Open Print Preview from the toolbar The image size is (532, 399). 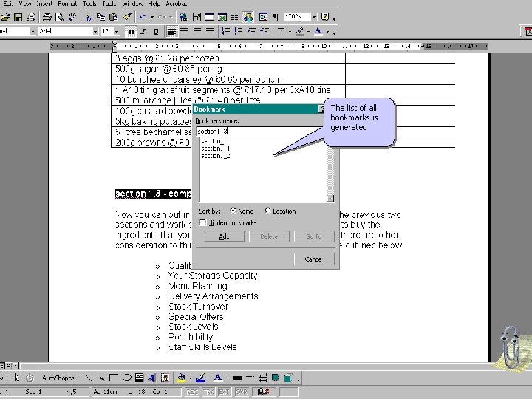[59, 16]
